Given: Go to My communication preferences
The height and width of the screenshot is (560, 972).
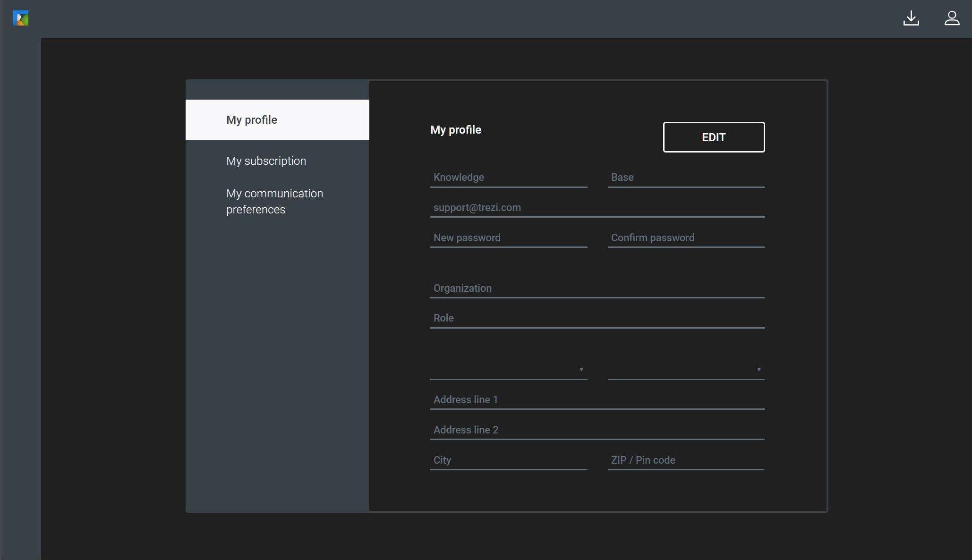Looking at the screenshot, I should (x=274, y=202).
